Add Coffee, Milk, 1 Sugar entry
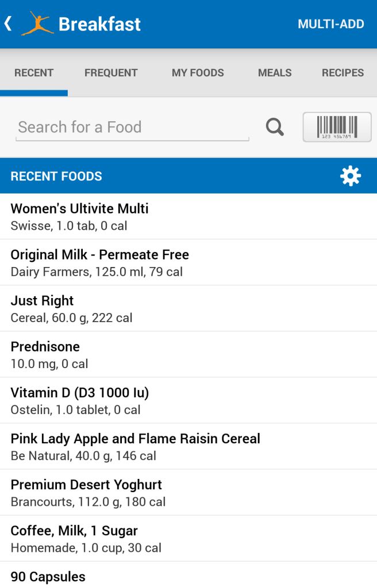The height and width of the screenshot is (588, 377). click(x=188, y=538)
